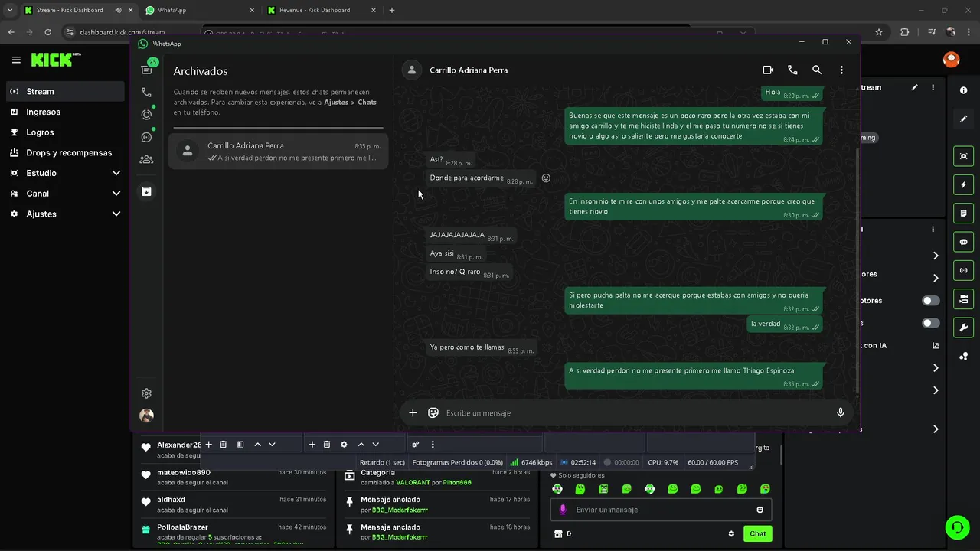The width and height of the screenshot is (980, 551).
Task: Open the WhatsApp channels icon
Action: (146, 137)
